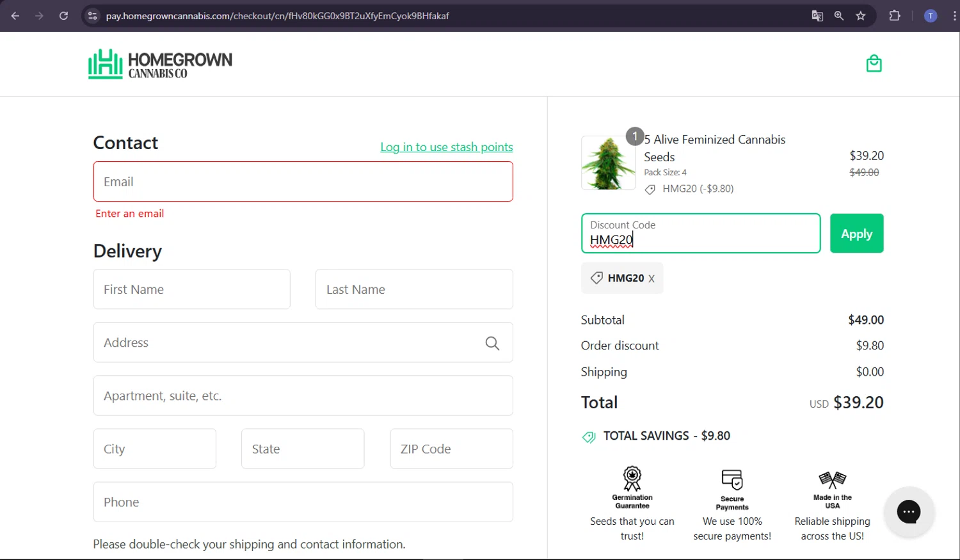This screenshot has height=560, width=960.
Task: Click the Pack Size: 4 label
Action: 665,172
